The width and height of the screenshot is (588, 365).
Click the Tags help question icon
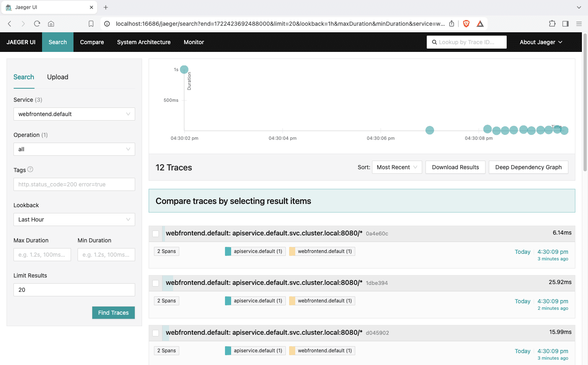point(30,170)
